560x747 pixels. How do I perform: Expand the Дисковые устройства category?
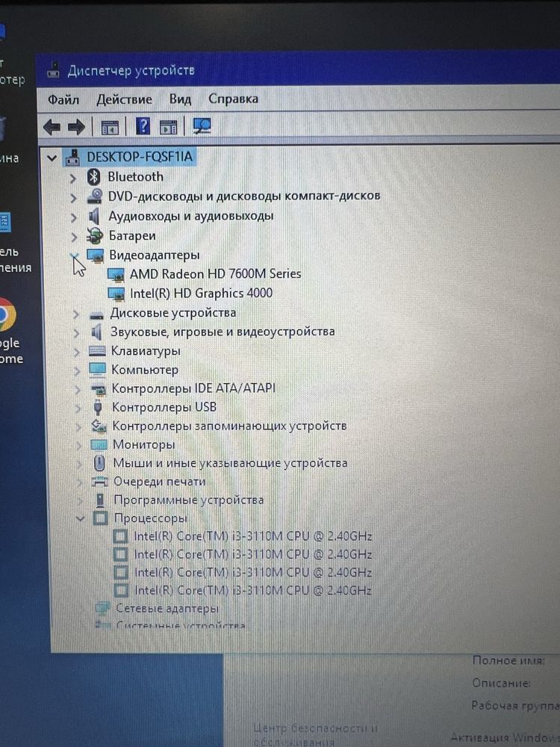point(75,314)
